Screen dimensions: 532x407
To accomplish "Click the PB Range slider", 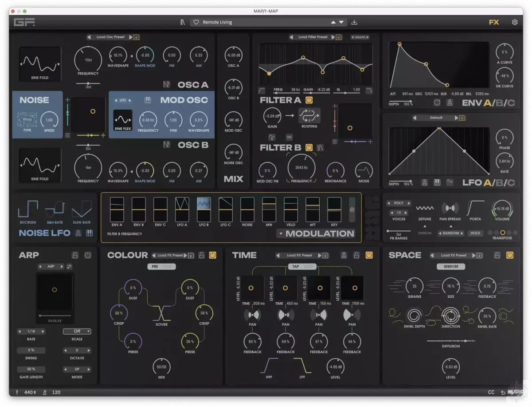I will (x=399, y=231).
